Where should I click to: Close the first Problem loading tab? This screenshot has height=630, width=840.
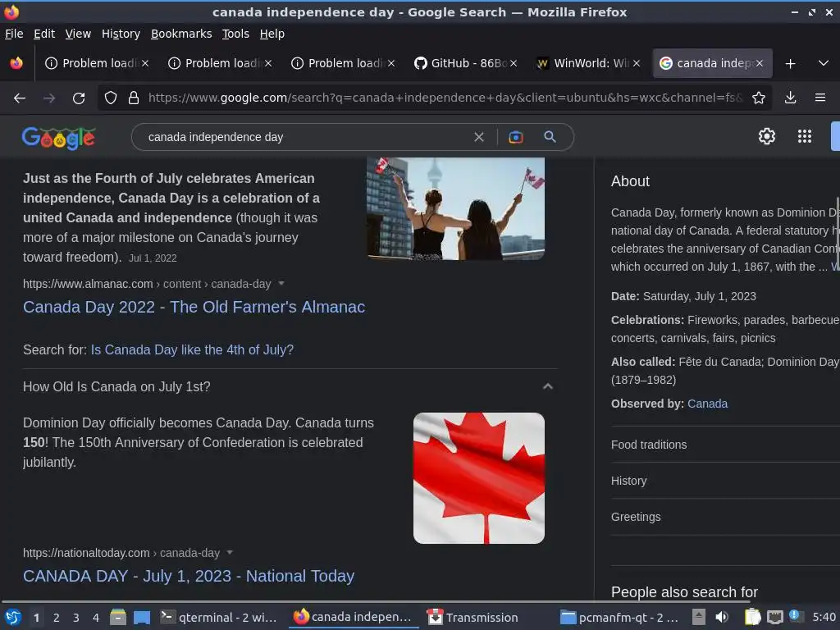click(x=145, y=63)
